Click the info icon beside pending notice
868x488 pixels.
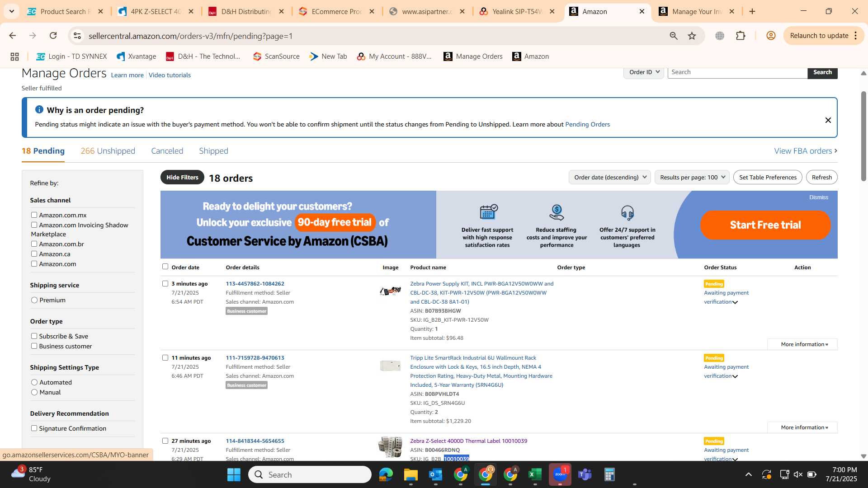coord(39,110)
